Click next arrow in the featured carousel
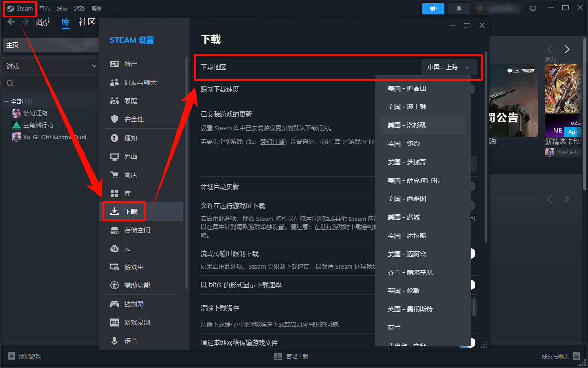 pyautogui.click(x=567, y=49)
